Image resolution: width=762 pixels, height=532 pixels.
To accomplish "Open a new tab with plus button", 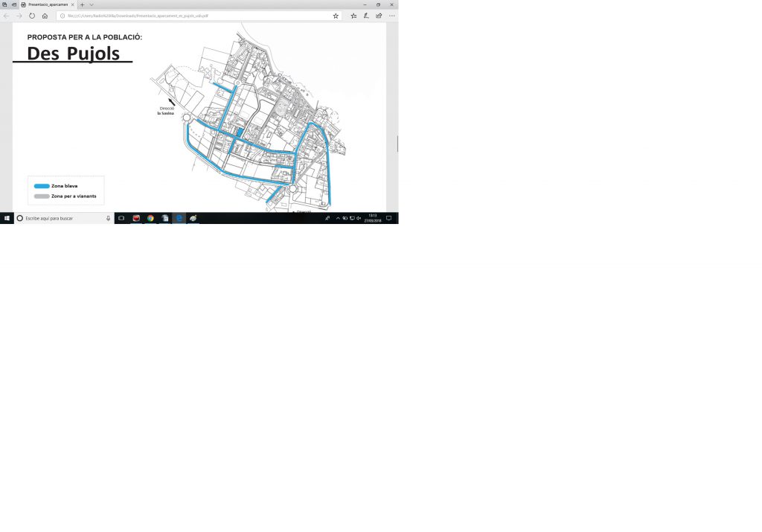I will coord(82,5).
